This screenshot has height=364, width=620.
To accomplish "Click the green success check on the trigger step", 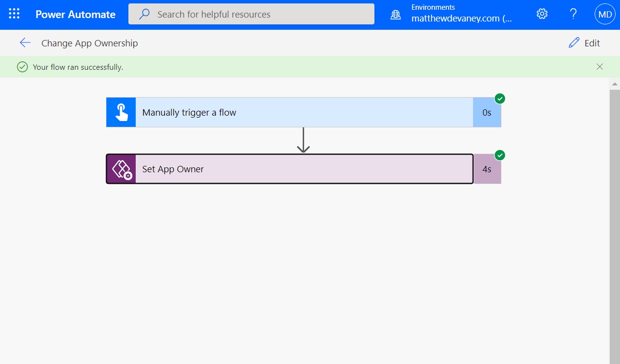I will point(499,99).
